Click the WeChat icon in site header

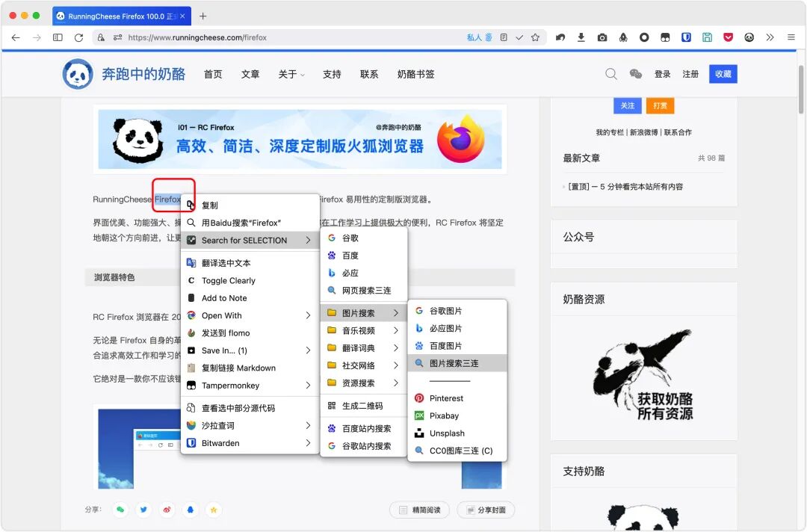click(636, 74)
